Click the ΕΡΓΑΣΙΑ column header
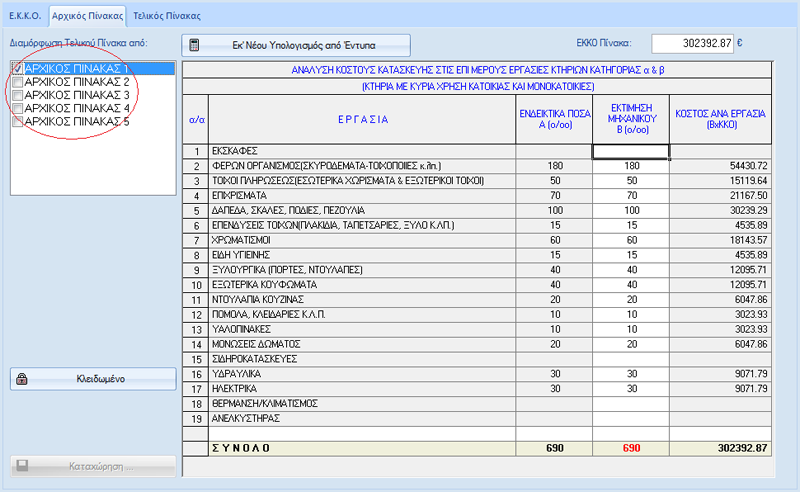The height and width of the screenshot is (492, 800). pos(362,119)
